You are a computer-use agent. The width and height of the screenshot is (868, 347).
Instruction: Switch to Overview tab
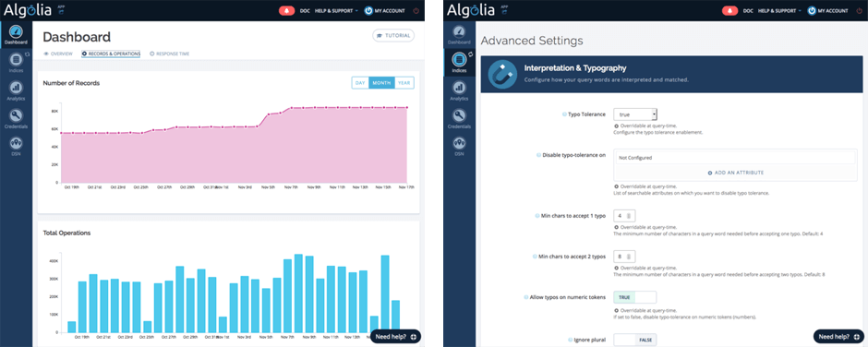(x=58, y=54)
